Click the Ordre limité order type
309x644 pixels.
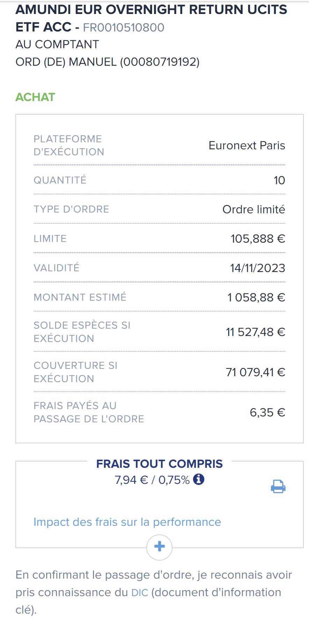(254, 209)
